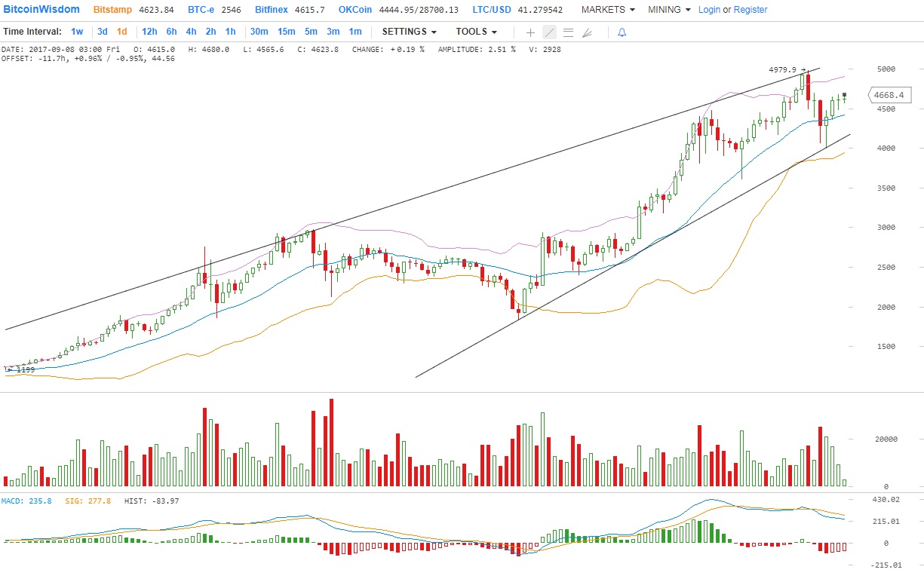Open the SETTINGS dropdown

tap(410, 32)
